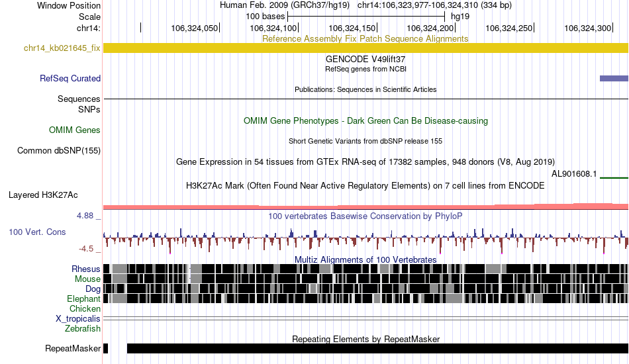
Task: Open Multiz Alignments of 100 Vertebrates title
Action: pos(365,259)
